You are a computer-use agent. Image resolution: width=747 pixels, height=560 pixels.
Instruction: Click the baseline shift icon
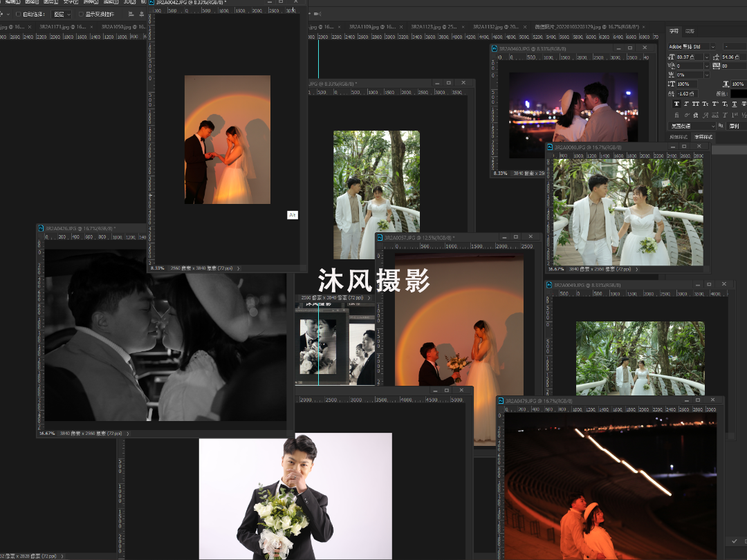[x=672, y=94]
